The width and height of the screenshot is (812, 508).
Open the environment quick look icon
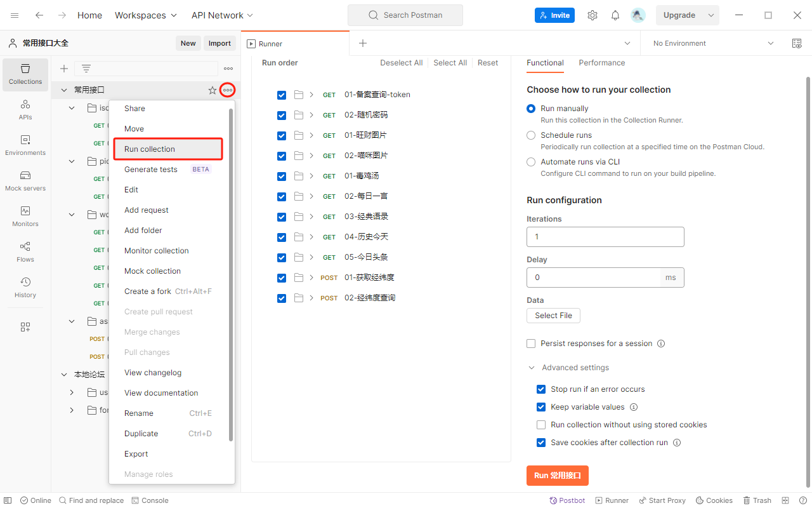coord(797,43)
